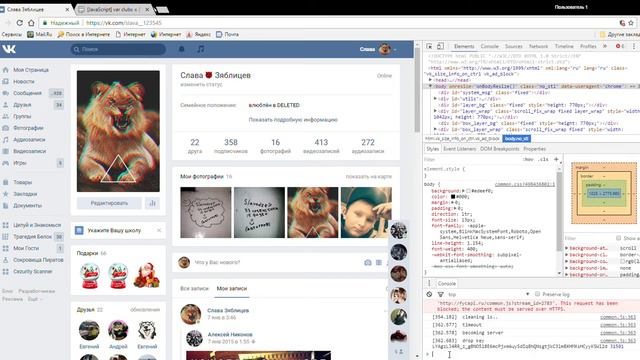Open the Properties pane tab
The width and height of the screenshot is (640, 360).
click(534, 149)
